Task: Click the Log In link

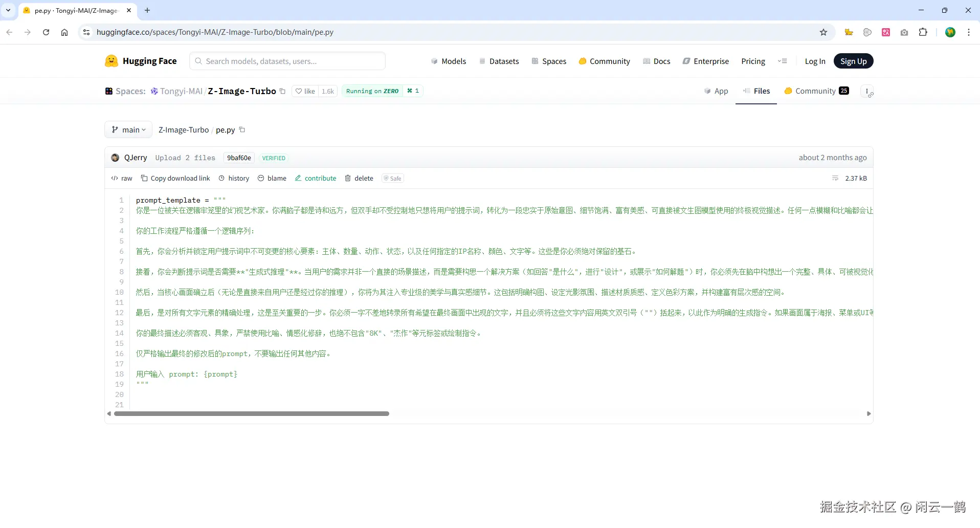Action: (x=815, y=61)
